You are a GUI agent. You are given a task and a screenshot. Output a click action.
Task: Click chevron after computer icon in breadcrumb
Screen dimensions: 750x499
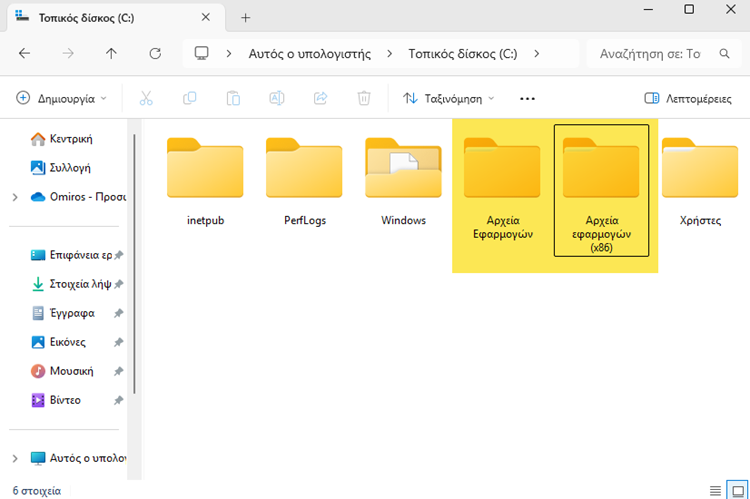click(229, 54)
